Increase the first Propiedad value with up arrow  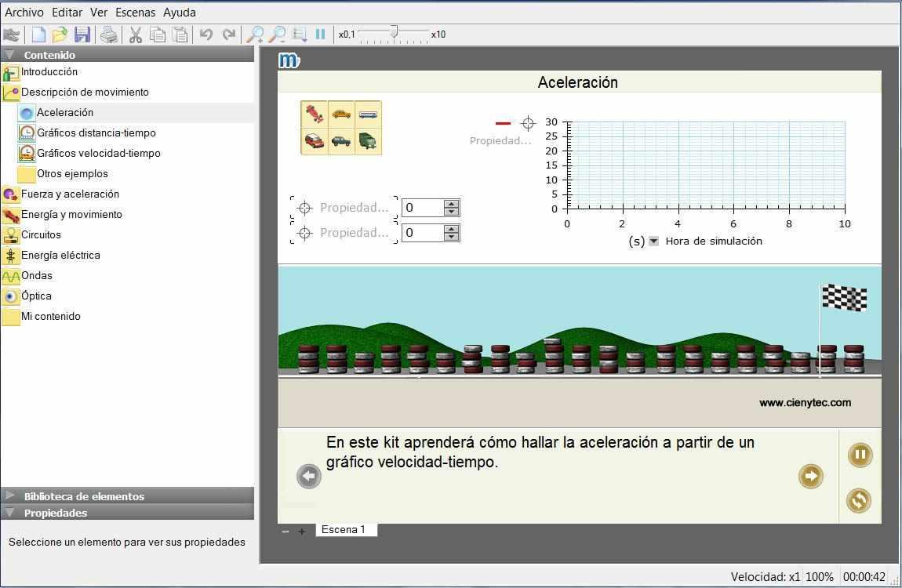451,204
